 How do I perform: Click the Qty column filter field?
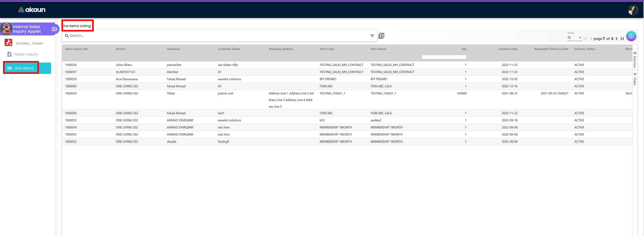[x=444, y=57]
